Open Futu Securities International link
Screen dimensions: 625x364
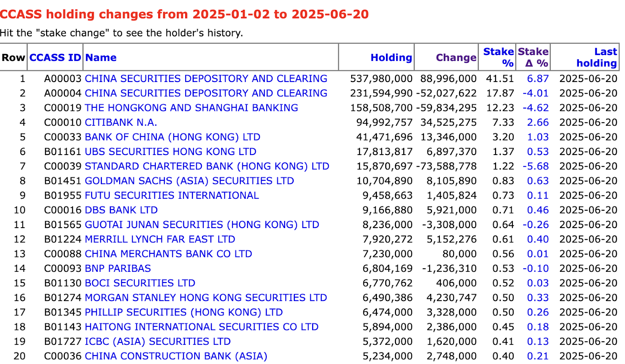172,195
